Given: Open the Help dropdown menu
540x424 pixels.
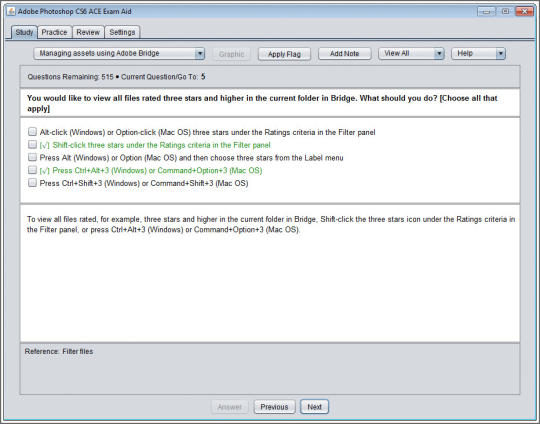Looking at the screenshot, I should point(478,53).
